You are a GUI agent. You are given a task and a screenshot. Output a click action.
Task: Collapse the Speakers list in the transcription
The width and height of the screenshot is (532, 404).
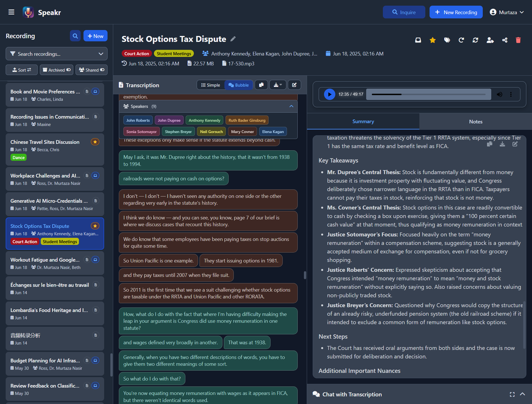[x=291, y=106]
